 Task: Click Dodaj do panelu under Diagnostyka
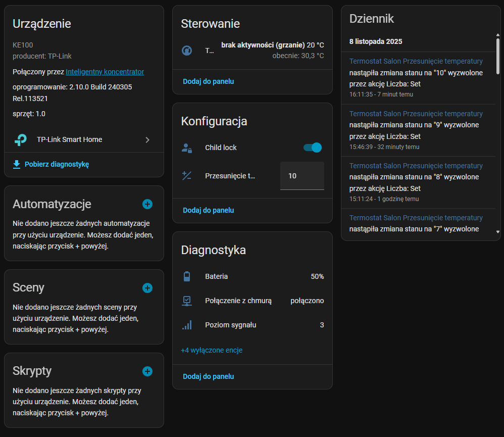pos(208,376)
